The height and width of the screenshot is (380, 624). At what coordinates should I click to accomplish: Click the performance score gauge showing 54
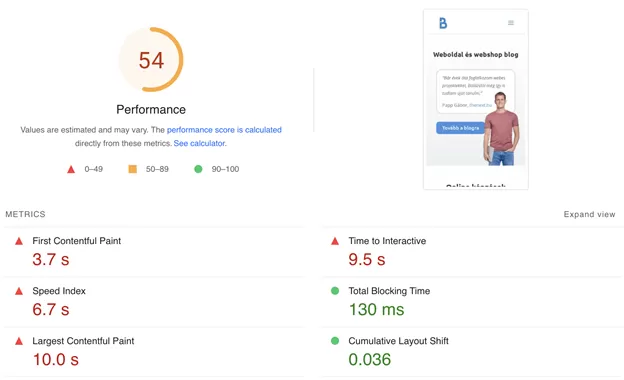(151, 59)
